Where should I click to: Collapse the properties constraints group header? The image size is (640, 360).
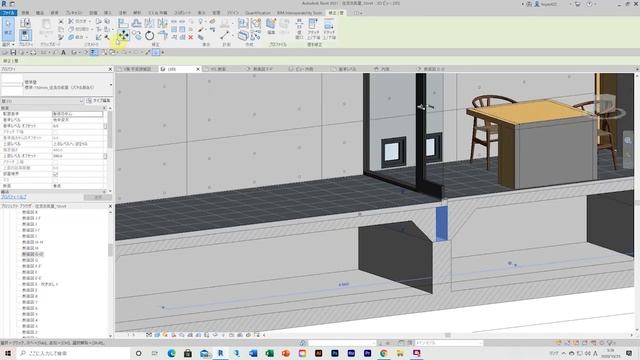pyautogui.click(x=104, y=108)
